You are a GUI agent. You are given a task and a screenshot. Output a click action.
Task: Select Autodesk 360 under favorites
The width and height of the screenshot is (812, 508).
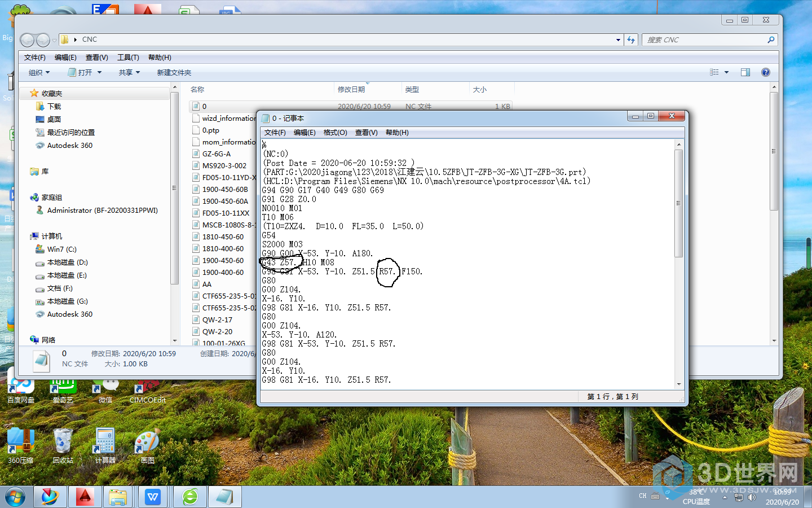(69, 145)
